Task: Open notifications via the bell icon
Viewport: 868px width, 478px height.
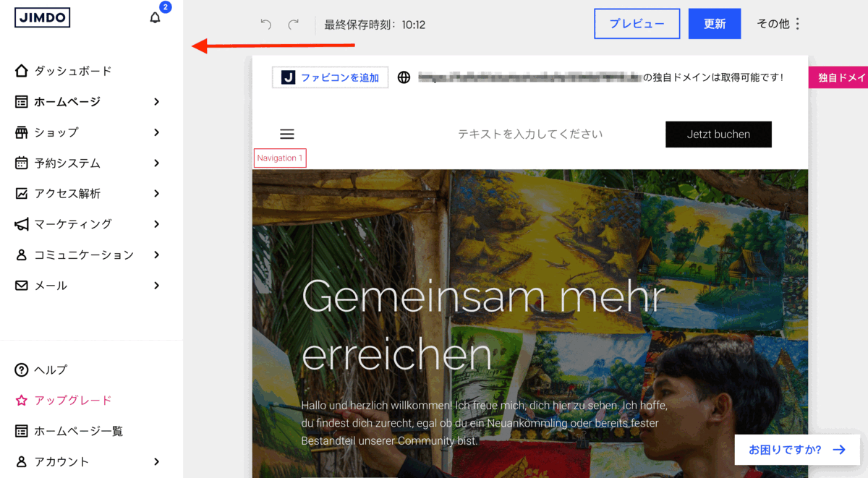Action: click(x=155, y=17)
